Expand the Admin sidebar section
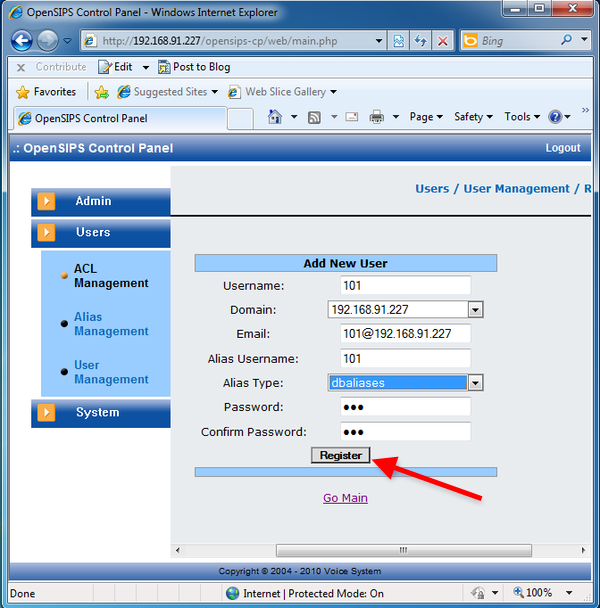 click(x=101, y=202)
